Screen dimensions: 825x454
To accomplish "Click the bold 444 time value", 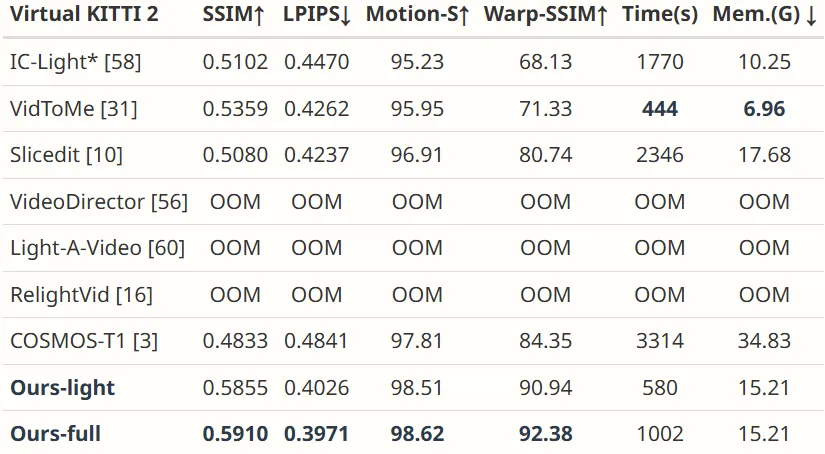I will tap(660, 109).
